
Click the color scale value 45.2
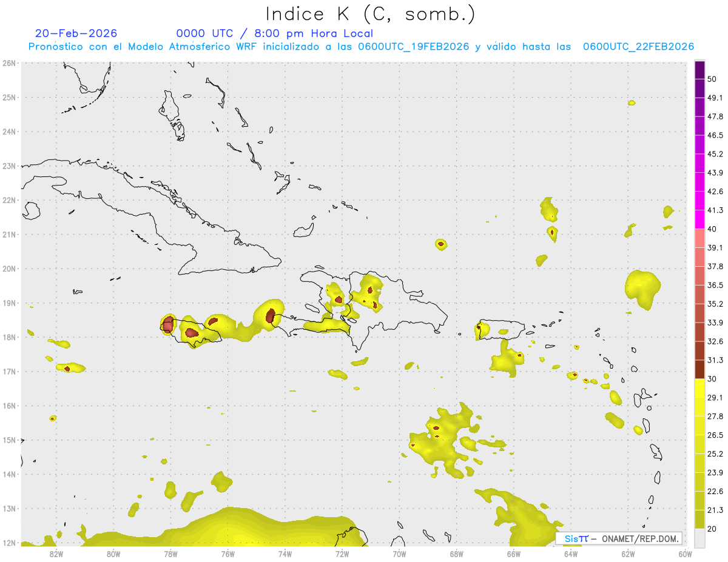[x=715, y=154]
